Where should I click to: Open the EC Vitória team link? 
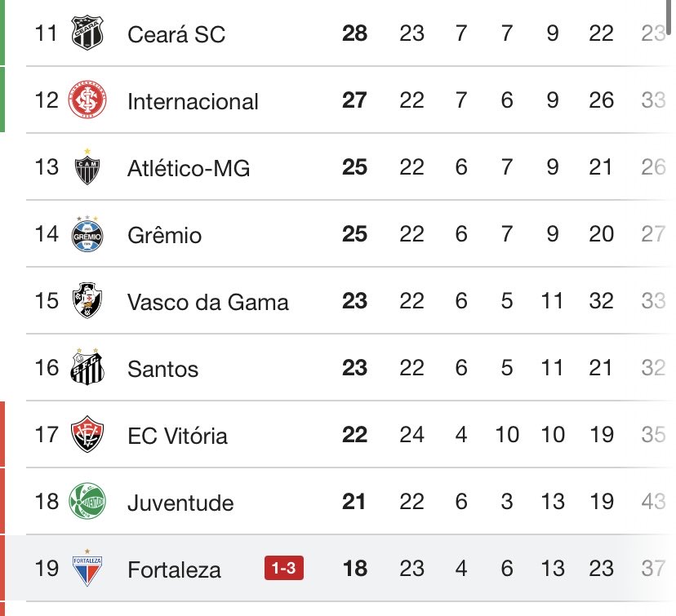tap(177, 436)
